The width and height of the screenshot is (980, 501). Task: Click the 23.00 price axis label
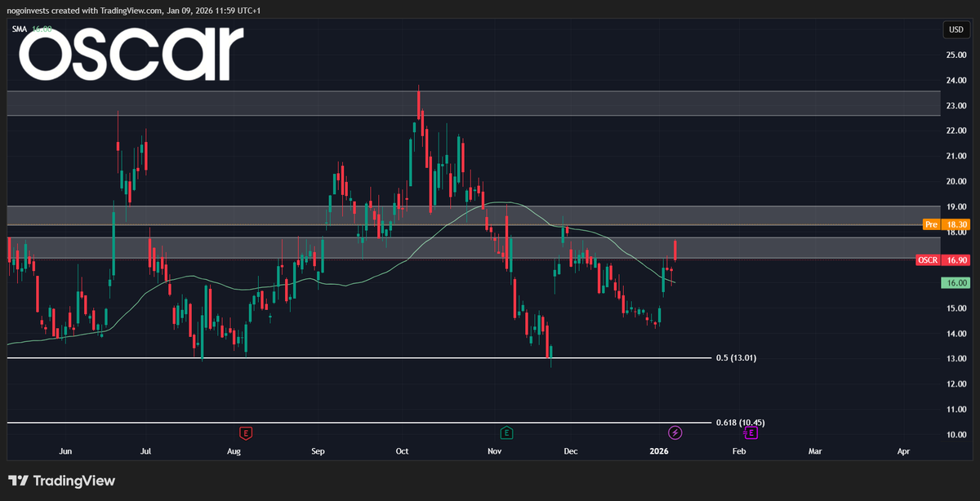(x=956, y=105)
